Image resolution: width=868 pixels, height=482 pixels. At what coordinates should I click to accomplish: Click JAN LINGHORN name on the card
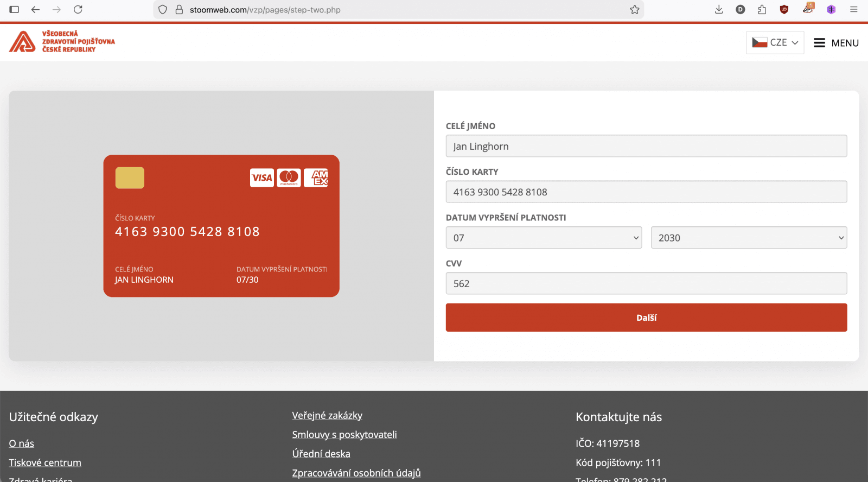[144, 280]
